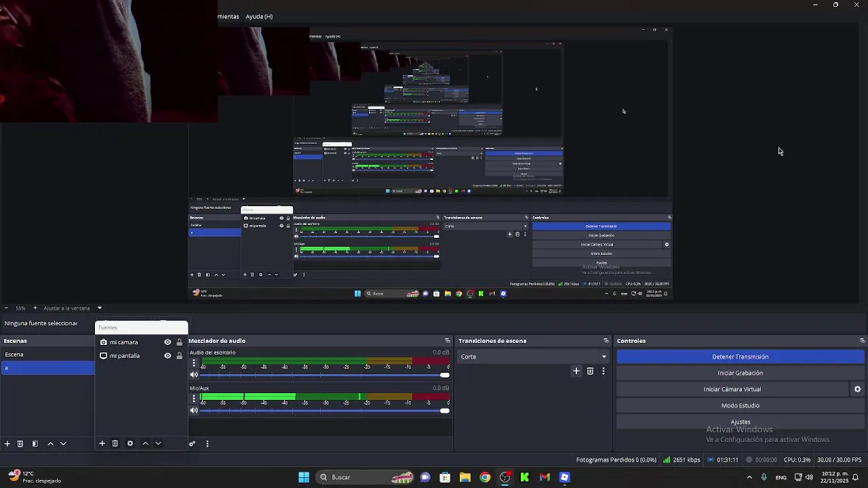
Task: Undock the Controles panel
Action: 863,341
